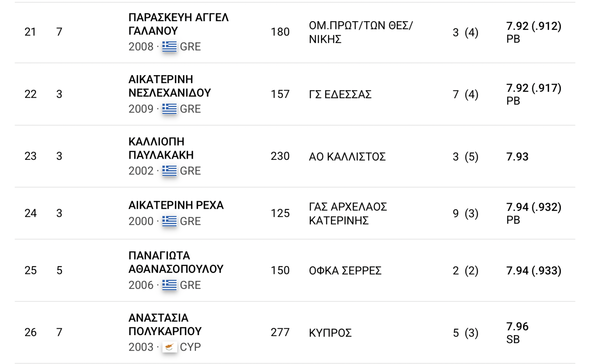Click club ΓΑΣ ΑΡΧΕΛΑΟΣ ΚΑΤΕΡΙΝΗΣ
592x364 pixels.
348,214
